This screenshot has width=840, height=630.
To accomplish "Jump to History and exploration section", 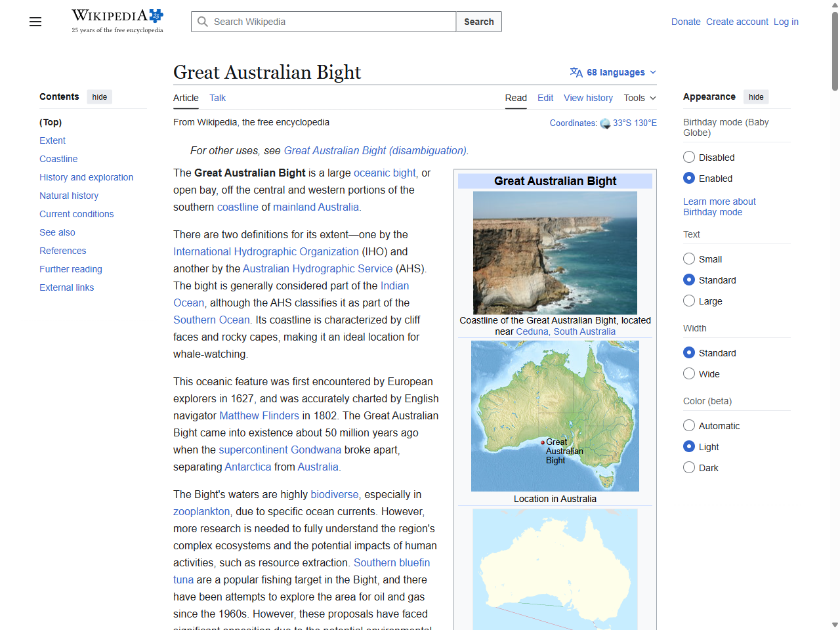I will [x=86, y=177].
